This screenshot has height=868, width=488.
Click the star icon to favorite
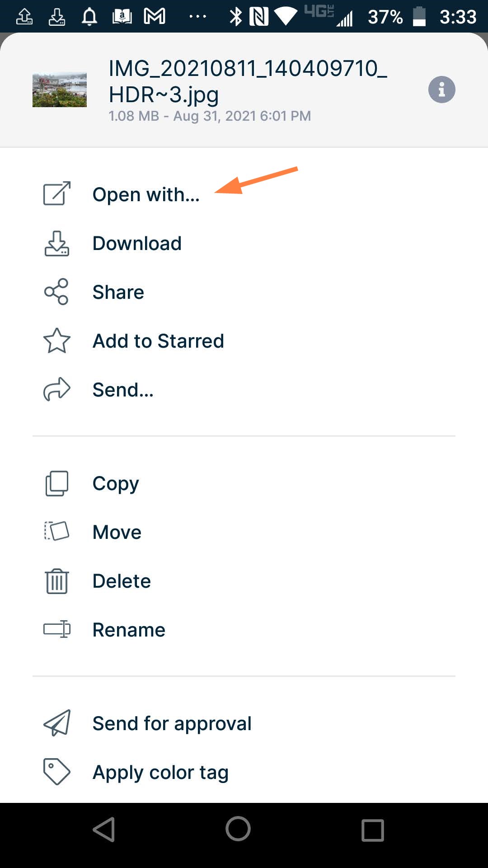click(56, 341)
